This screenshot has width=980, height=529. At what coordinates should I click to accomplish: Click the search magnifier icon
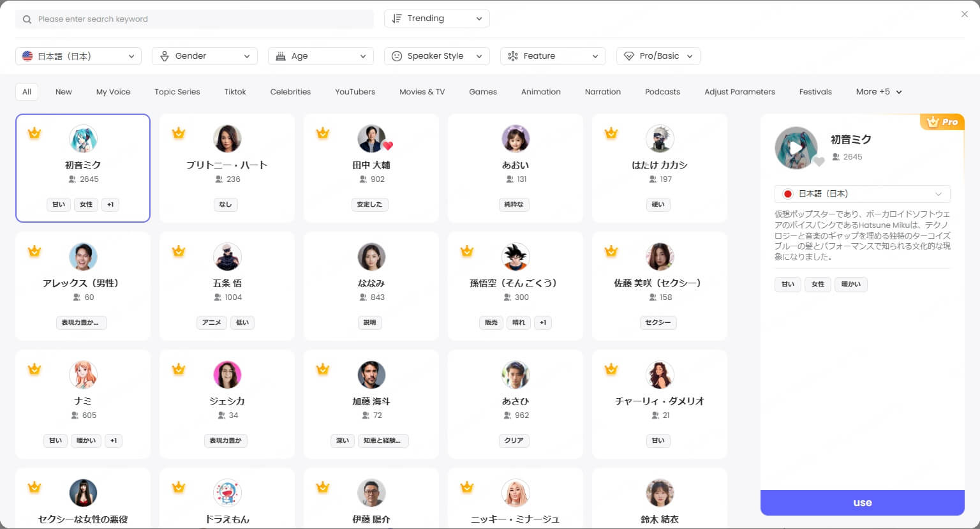tap(27, 19)
